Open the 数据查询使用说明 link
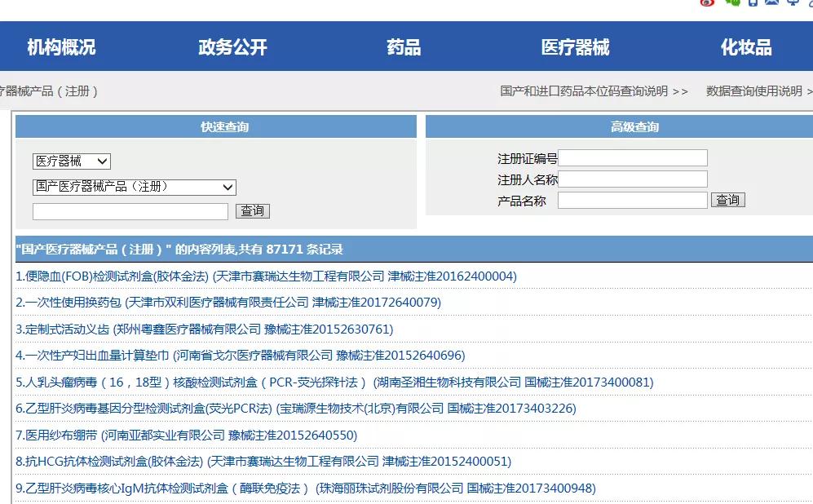 click(753, 91)
